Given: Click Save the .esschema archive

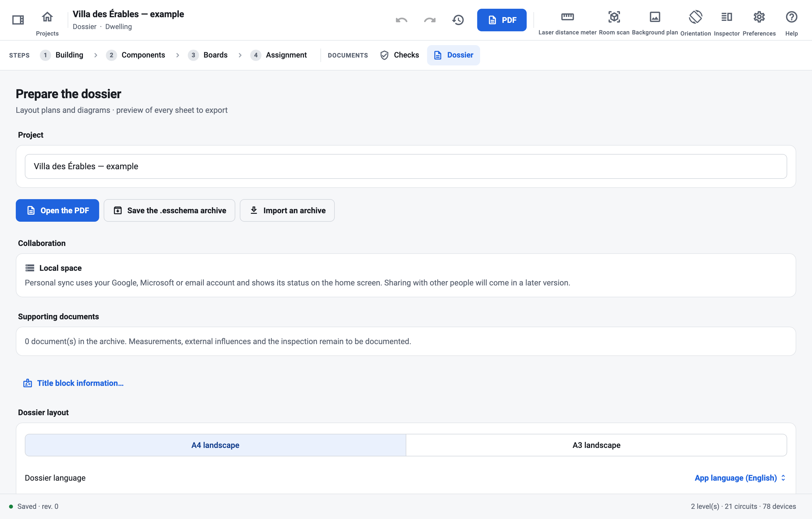Looking at the screenshot, I should [169, 210].
